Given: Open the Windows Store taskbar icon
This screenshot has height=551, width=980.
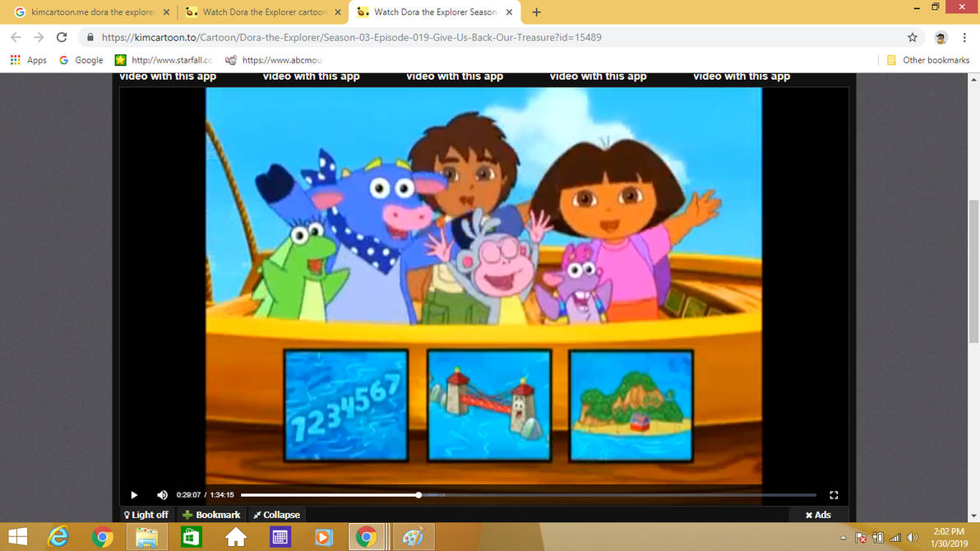Looking at the screenshot, I should pos(192,537).
